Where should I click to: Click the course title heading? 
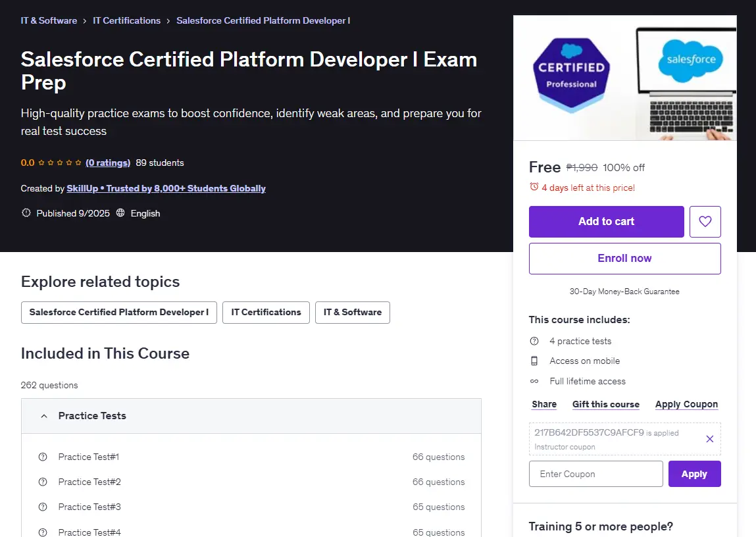pyautogui.click(x=249, y=70)
